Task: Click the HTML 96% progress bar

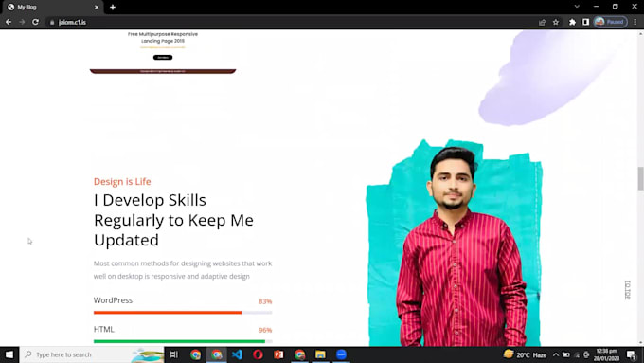Action: [183, 341]
